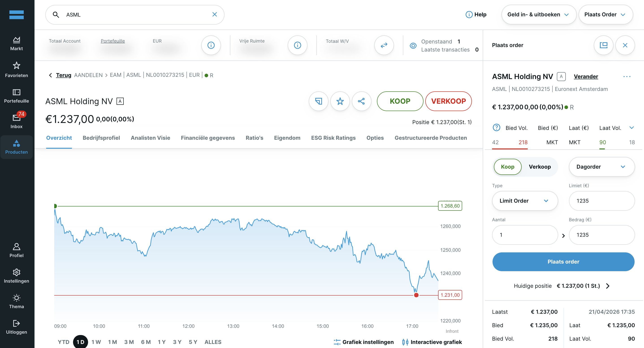The height and width of the screenshot is (348, 644).
Task: Open the Portefeuille link in account bar
Action: point(113,41)
